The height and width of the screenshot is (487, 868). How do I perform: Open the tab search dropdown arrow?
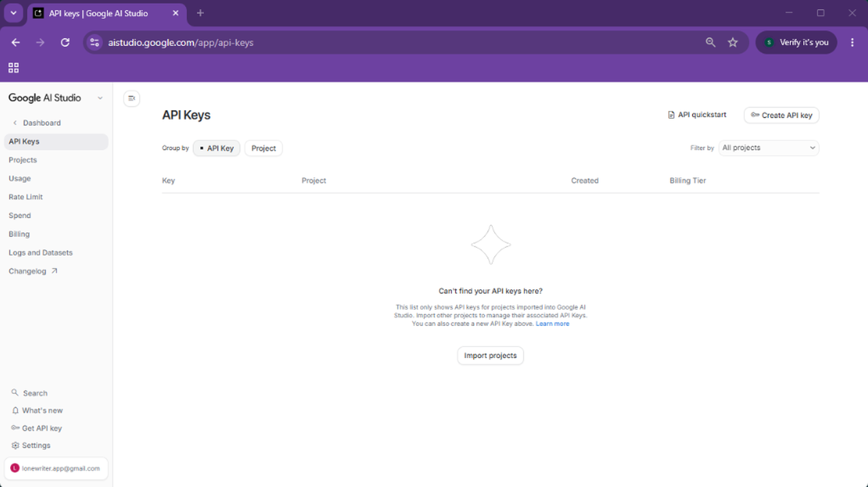click(x=14, y=13)
